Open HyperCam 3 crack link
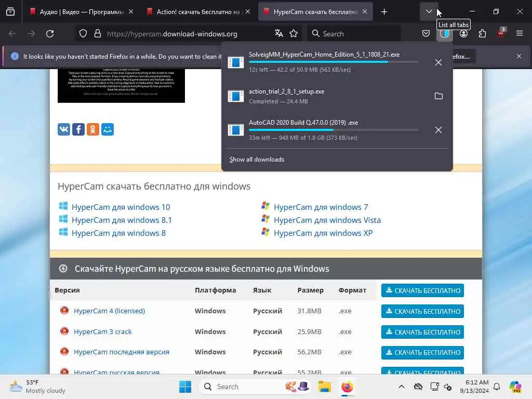 pos(102,332)
